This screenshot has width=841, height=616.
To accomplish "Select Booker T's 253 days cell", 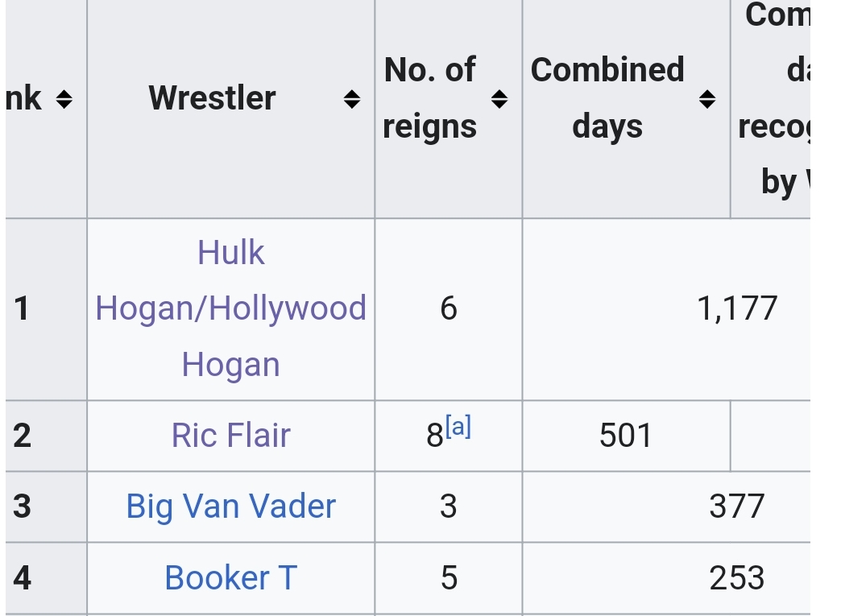I will (x=736, y=577).
